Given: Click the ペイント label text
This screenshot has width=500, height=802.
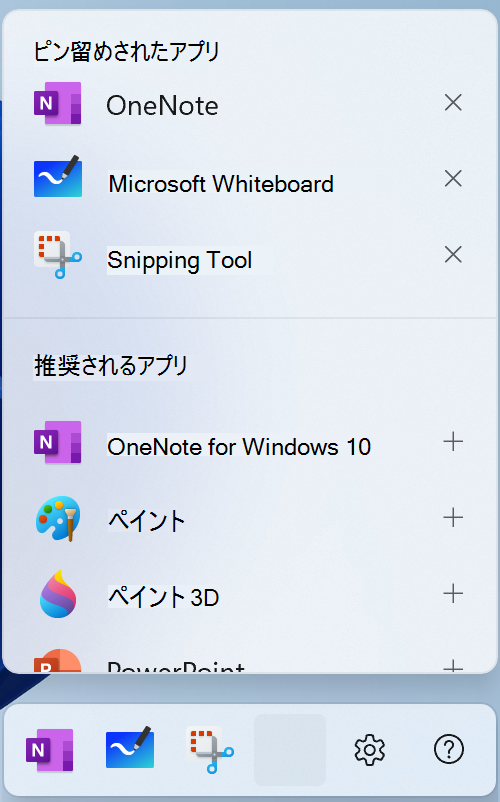Looking at the screenshot, I should click(x=146, y=521).
